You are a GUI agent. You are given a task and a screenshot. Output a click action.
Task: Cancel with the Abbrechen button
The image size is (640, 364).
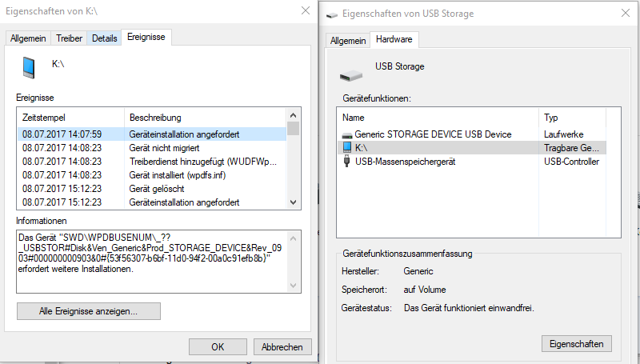click(282, 346)
